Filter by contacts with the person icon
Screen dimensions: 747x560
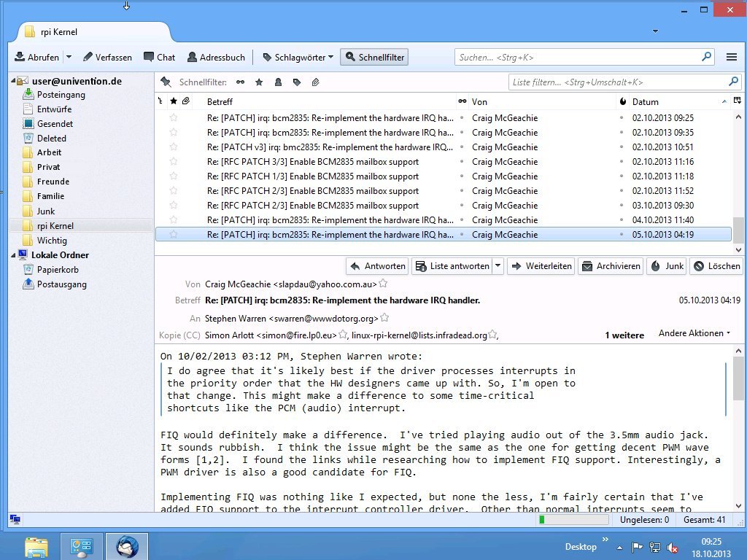[278, 82]
